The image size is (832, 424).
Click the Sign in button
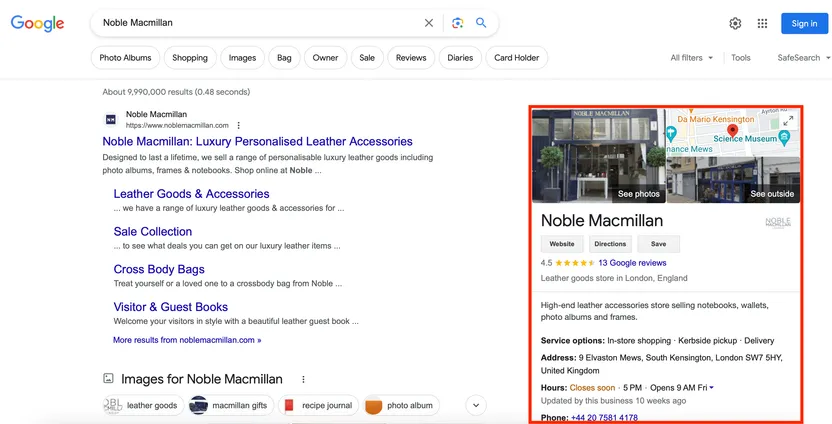coord(804,23)
